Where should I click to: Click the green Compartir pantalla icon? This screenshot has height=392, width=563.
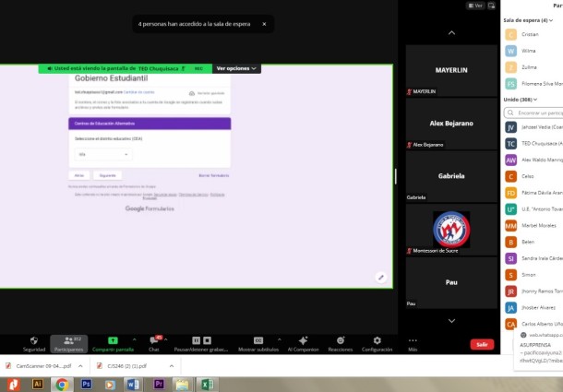point(113,341)
